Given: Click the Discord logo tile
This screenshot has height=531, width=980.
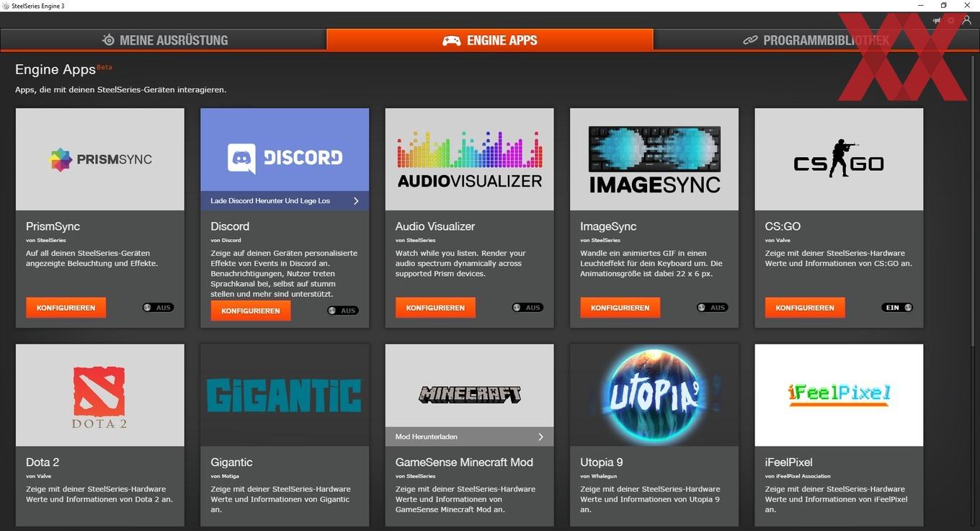Looking at the screenshot, I should point(285,150).
